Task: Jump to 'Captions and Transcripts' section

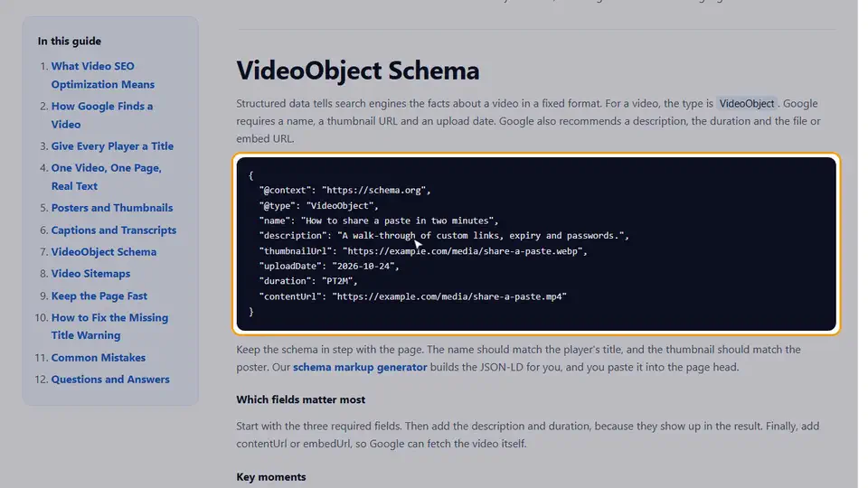Action: point(114,230)
